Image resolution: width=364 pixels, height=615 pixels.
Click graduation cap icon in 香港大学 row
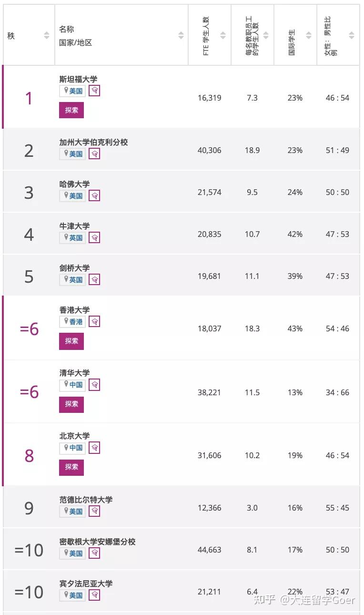(x=94, y=321)
